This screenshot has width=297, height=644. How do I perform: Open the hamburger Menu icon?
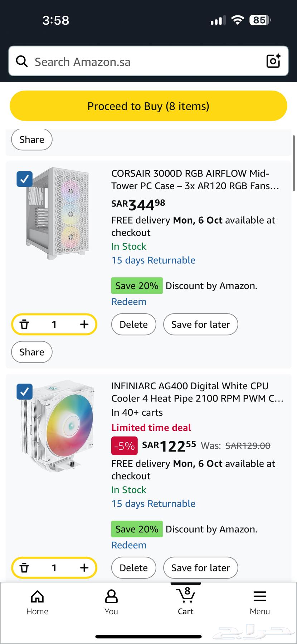[260, 596]
